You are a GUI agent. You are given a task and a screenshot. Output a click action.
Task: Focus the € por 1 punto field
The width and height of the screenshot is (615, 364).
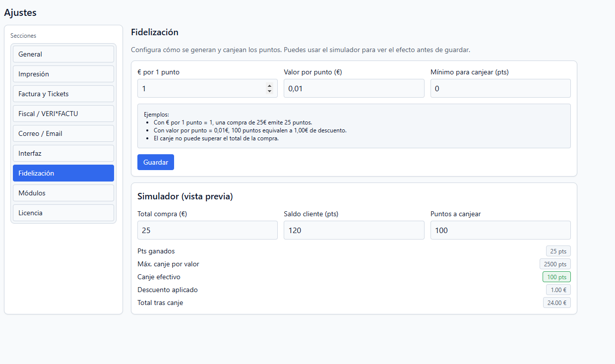pyautogui.click(x=201, y=88)
